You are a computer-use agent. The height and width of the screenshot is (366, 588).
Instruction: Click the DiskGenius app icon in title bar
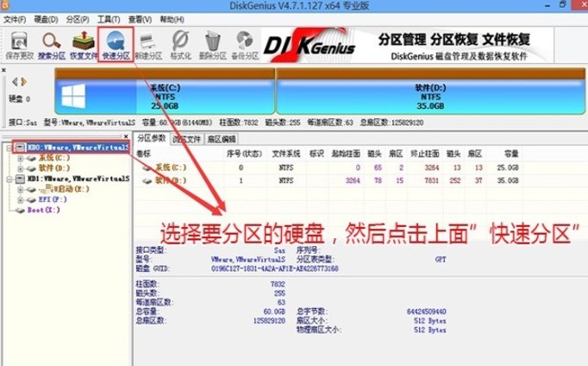click(x=5, y=5)
